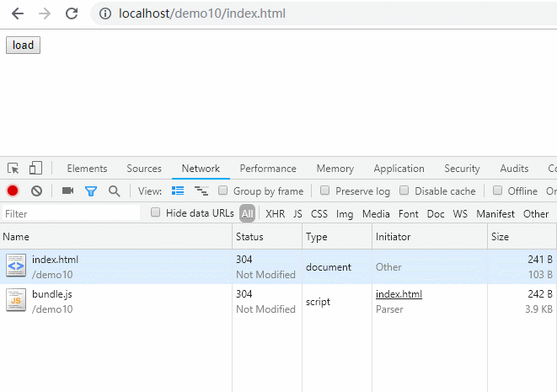Tick the Hide data URLs checkbox
Screen dimensions: 557x392
155,212
